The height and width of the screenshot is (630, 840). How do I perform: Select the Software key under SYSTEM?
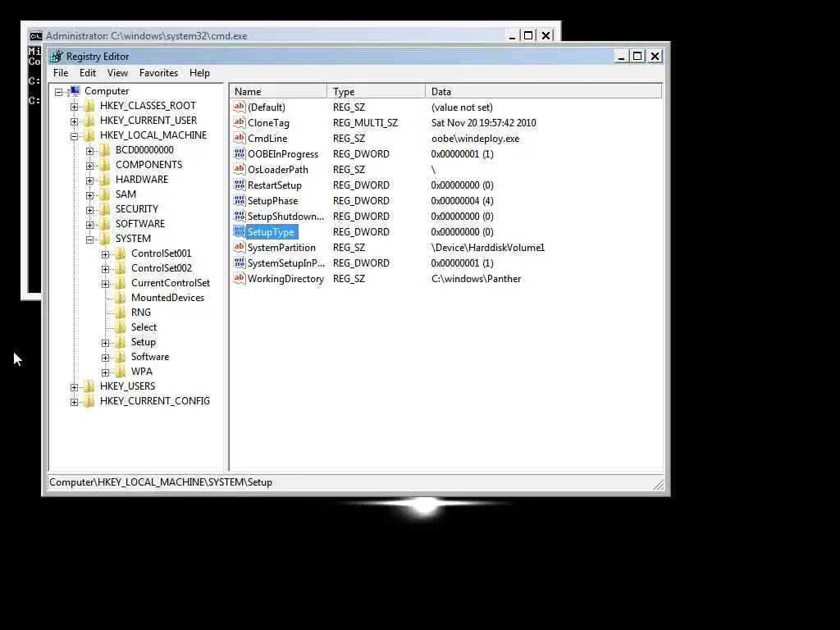[150, 356]
